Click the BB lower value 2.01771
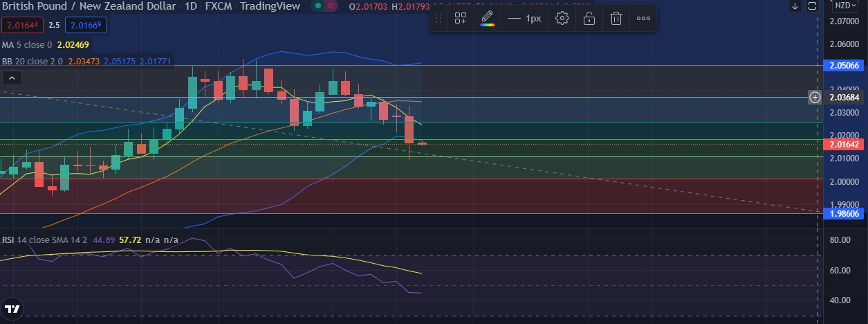 click(x=156, y=62)
